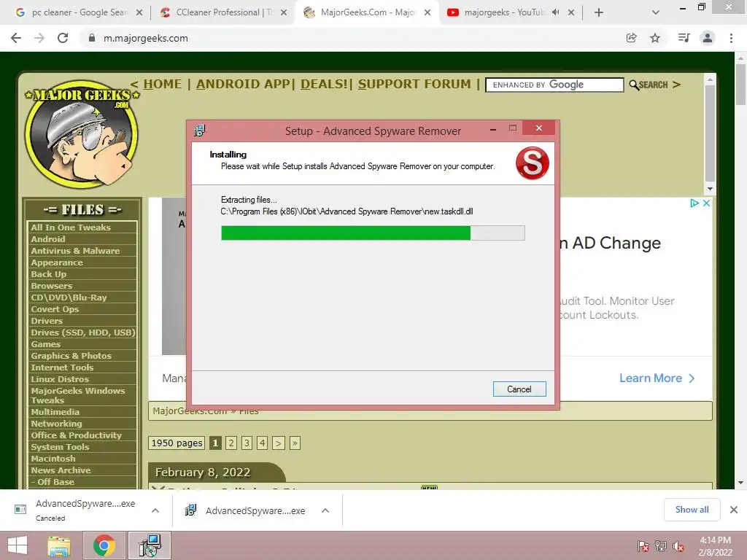Expand options for the second AdvancedSpyware download
The height and width of the screenshot is (560, 747).
tap(325, 510)
